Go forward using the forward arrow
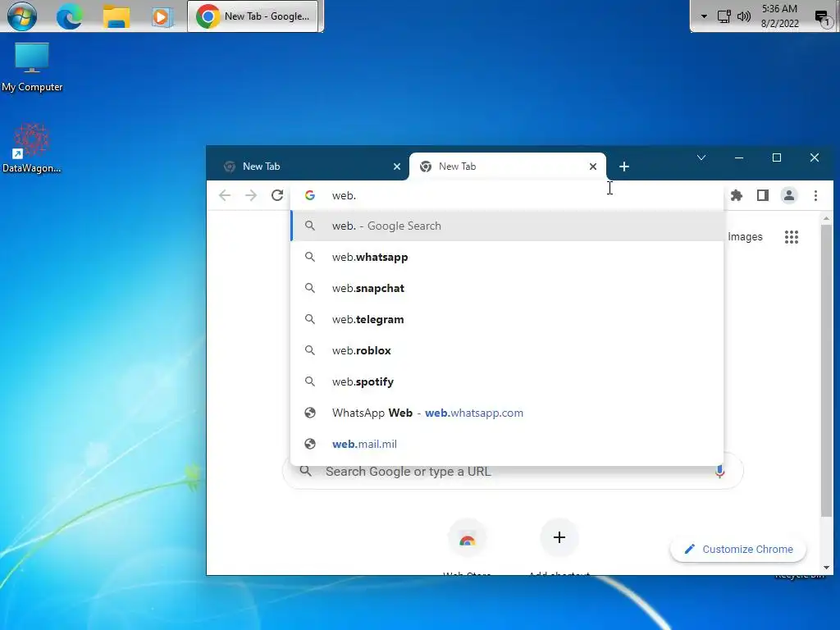This screenshot has width=840, height=630. [x=251, y=195]
